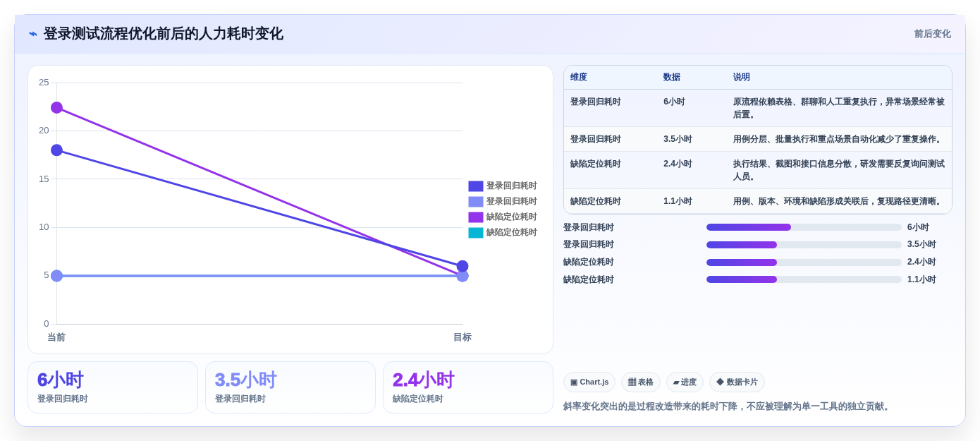Click the Chart.js tag chip
The height and width of the screenshot is (441, 980).
pyautogui.click(x=589, y=382)
